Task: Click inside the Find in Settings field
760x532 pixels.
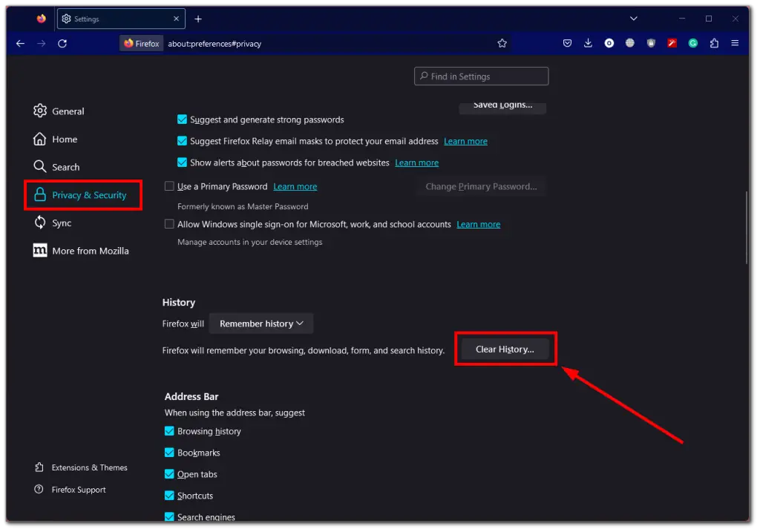Action: [481, 76]
